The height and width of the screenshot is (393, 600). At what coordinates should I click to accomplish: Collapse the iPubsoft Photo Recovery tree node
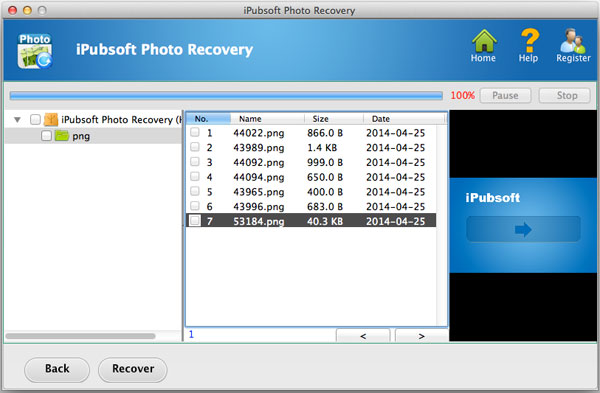17,120
